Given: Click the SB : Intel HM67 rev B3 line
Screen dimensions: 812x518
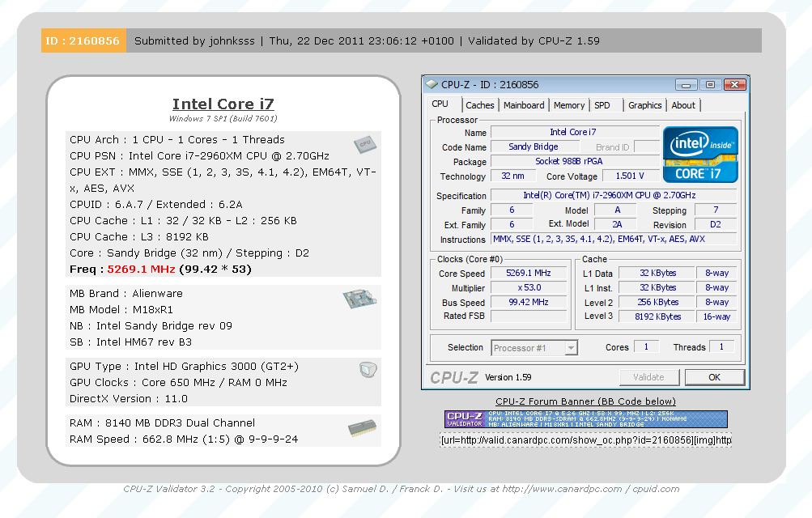Looking at the screenshot, I should click(130, 342).
